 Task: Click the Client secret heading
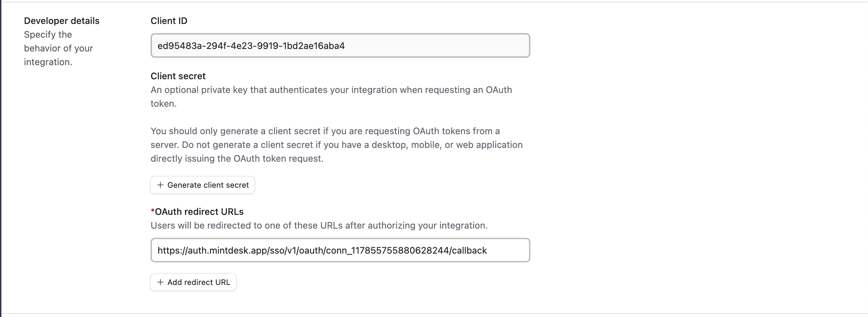[178, 76]
